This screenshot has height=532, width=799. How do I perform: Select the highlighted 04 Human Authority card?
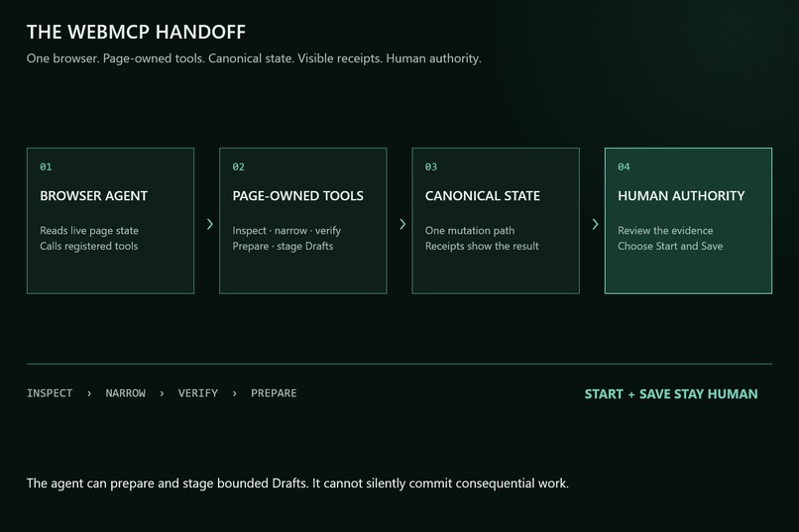click(x=688, y=221)
